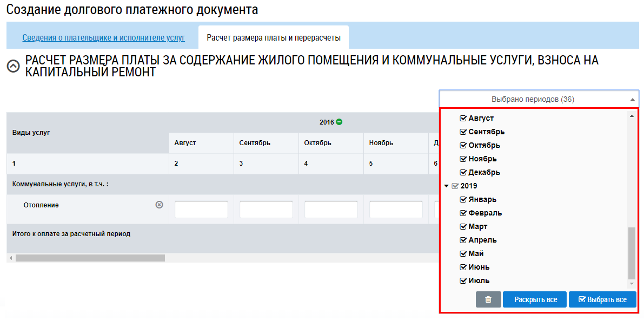Deselect the Декабрь period checkbox

point(463,172)
